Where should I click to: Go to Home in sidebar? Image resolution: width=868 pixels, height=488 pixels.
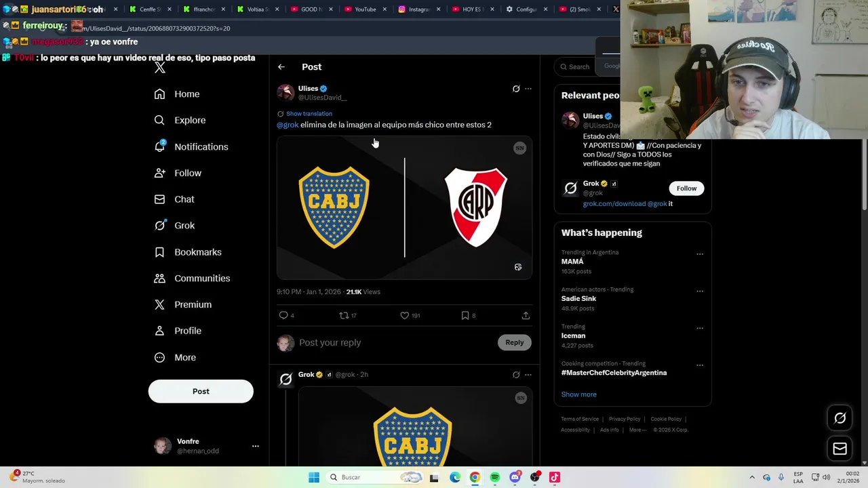(177, 94)
